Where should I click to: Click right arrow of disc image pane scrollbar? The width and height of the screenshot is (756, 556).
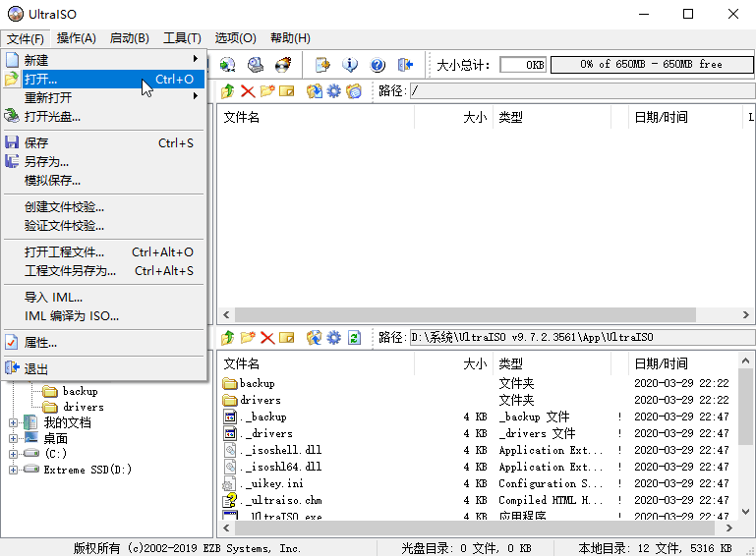746,315
